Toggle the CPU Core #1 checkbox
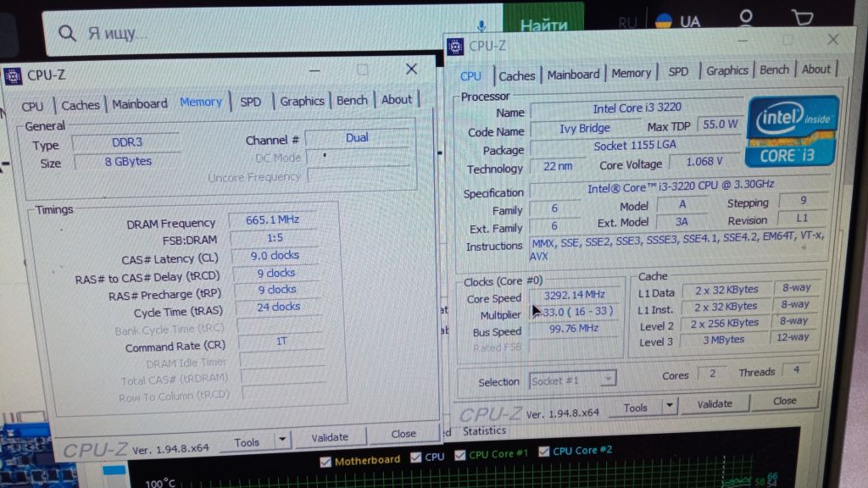The height and width of the screenshot is (488, 868). pos(460,455)
